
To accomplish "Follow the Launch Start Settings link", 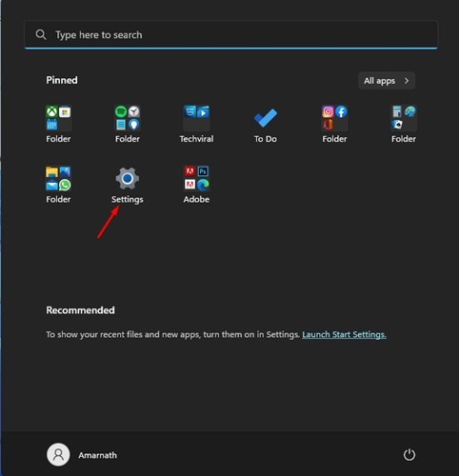I will (x=344, y=334).
